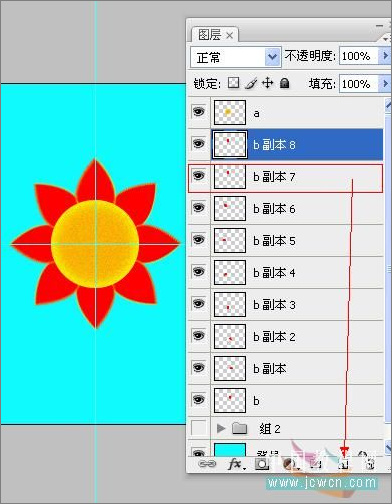Open the 填充 slider arrow

coord(385,83)
